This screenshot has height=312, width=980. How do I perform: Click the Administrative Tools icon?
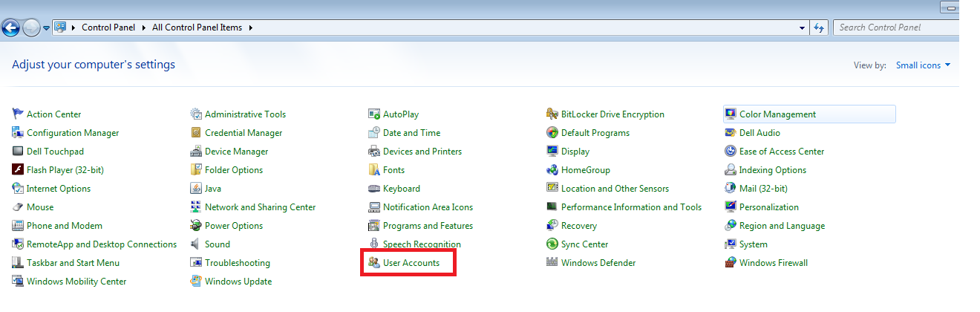tap(196, 114)
